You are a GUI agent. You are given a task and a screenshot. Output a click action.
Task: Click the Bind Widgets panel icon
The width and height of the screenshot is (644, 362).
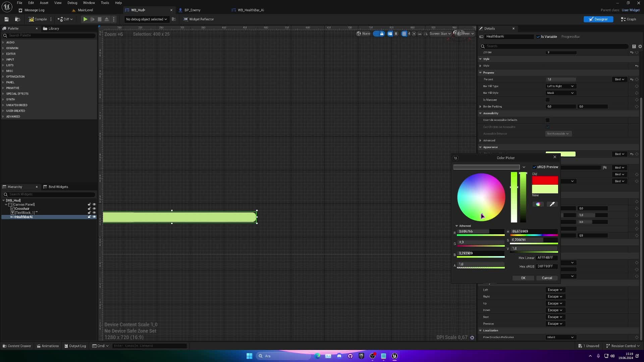(45, 186)
